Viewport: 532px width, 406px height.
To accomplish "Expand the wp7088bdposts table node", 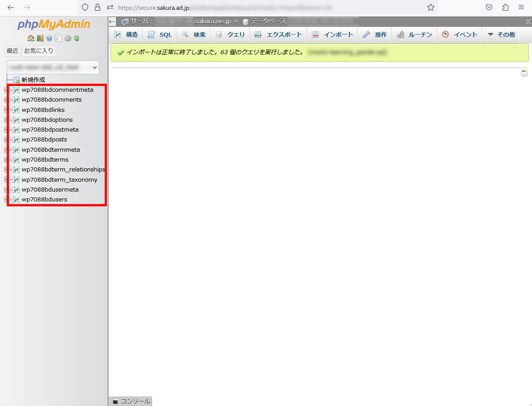I will pyautogui.click(x=5, y=139).
